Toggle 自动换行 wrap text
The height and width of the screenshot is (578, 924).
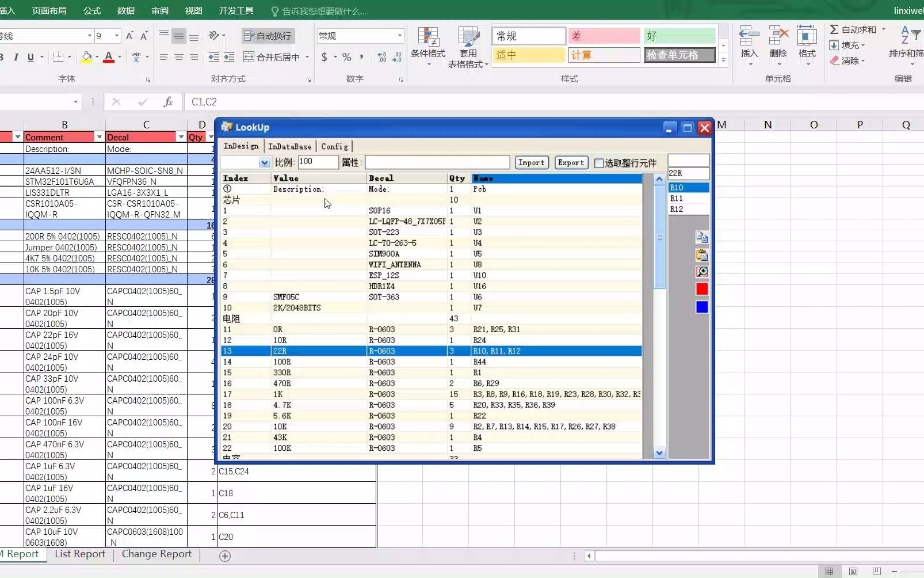[x=268, y=36]
